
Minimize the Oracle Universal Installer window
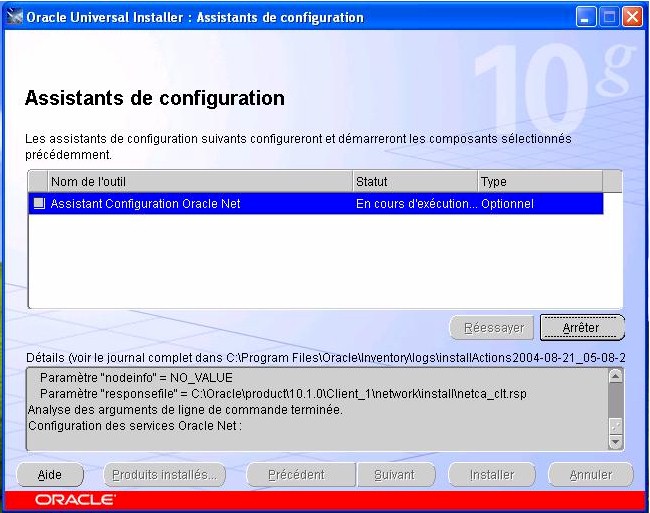point(587,17)
